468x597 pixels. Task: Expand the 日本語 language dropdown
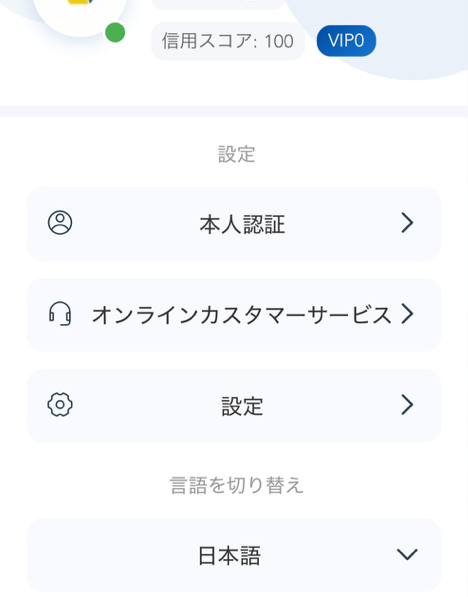(x=234, y=555)
